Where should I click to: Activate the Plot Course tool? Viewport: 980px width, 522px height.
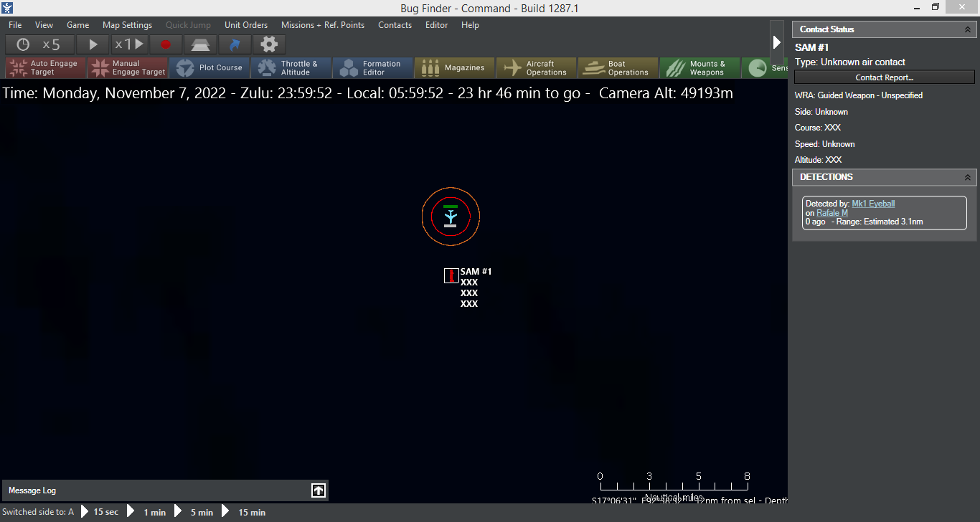(x=209, y=67)
